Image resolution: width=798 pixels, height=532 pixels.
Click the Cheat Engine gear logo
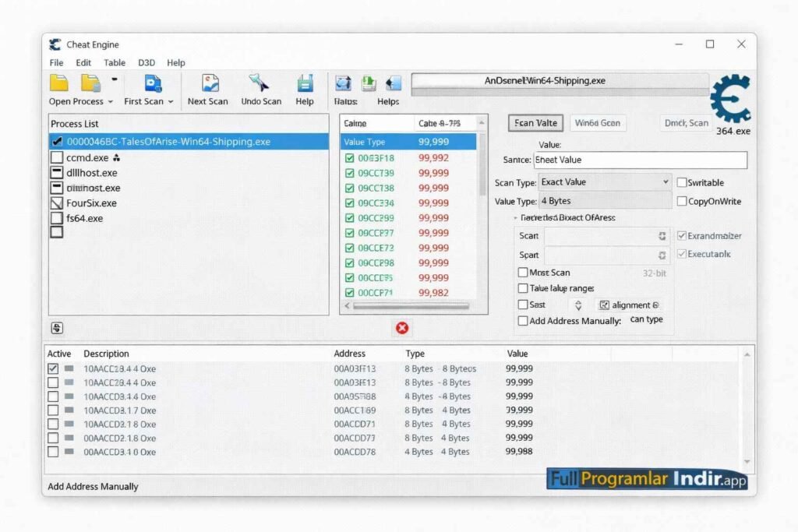[x=731, y=100]
